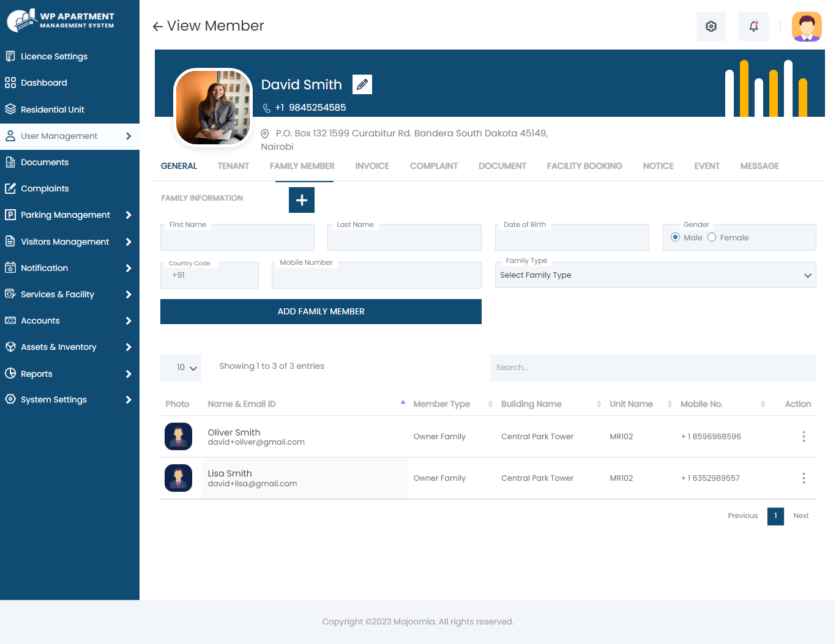Switch to the Complaint tab
The image size is (836, 644).
tap(434, 166)
